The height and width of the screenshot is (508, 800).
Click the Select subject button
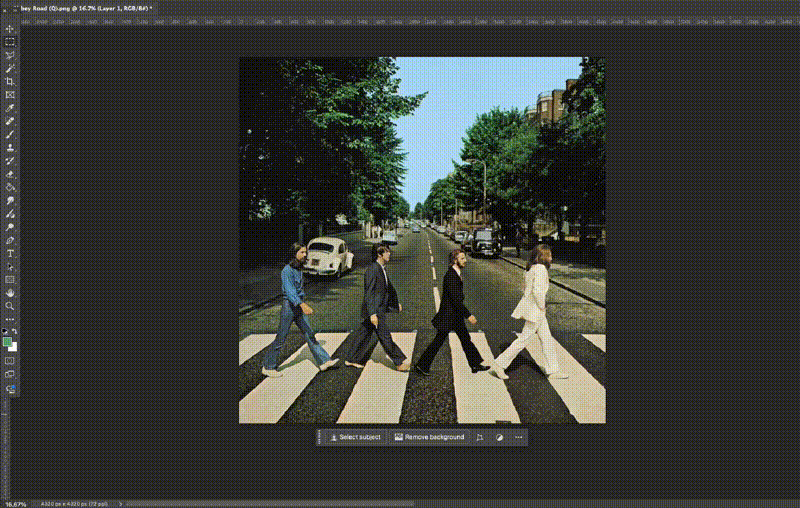(355, 437)
